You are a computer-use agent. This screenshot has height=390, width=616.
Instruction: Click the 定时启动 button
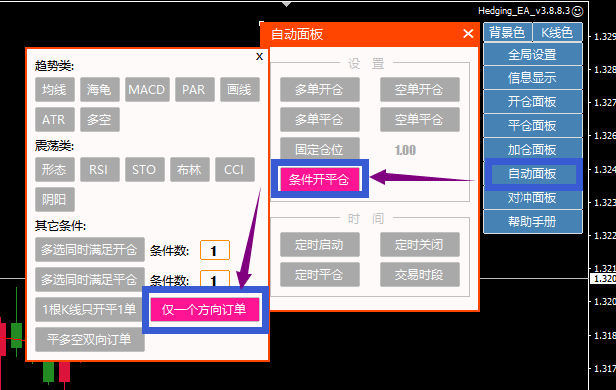coord(319,245)
